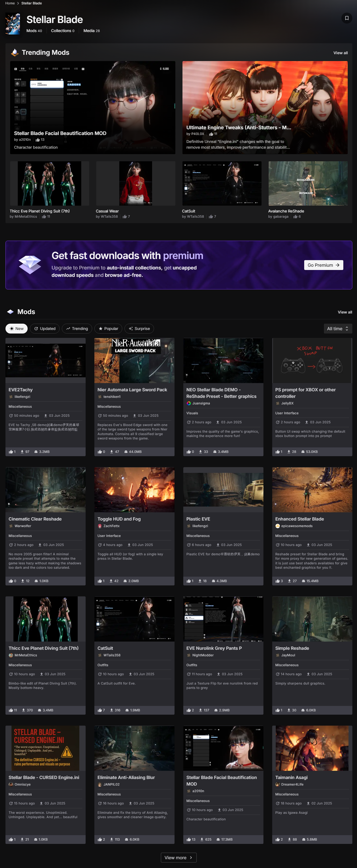Click ZachFettx avatar icon

pos(100,526)
